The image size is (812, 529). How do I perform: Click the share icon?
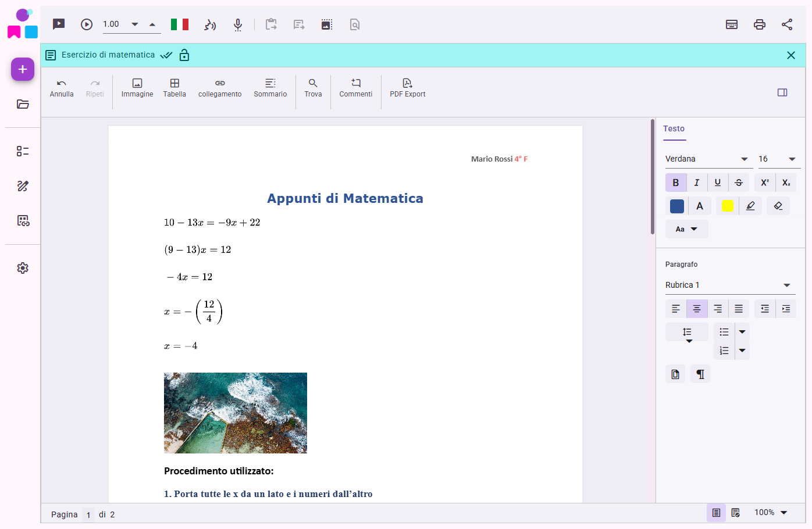[787, 24]
